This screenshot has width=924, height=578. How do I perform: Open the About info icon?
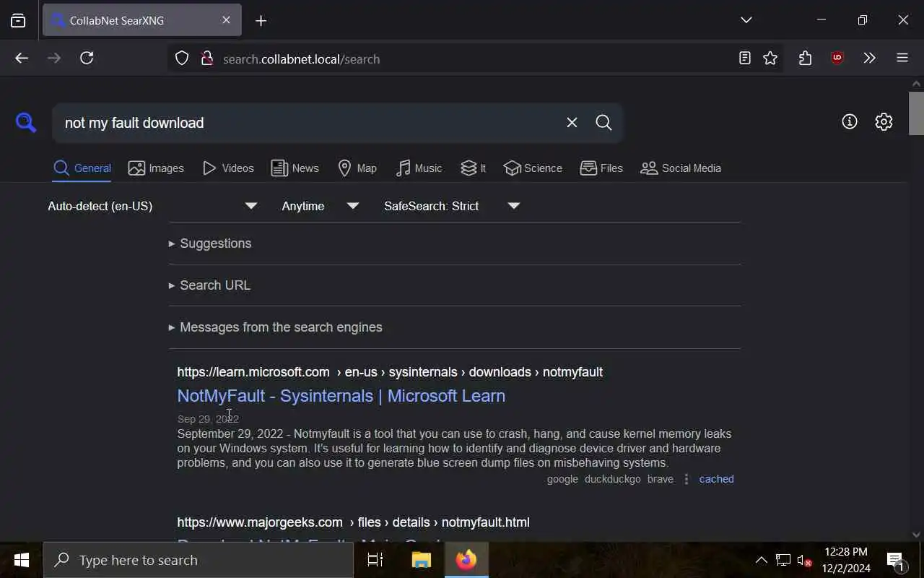[x=850, y=122]
